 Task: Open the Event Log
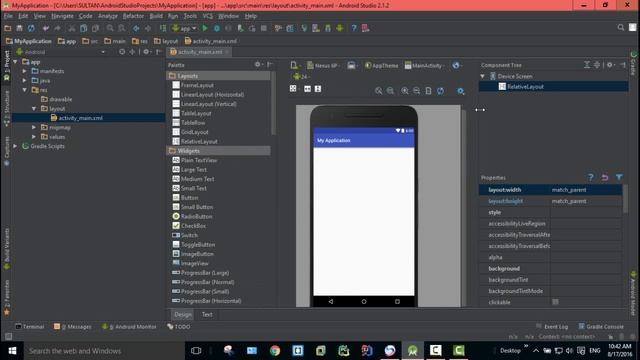pos(552,327)
